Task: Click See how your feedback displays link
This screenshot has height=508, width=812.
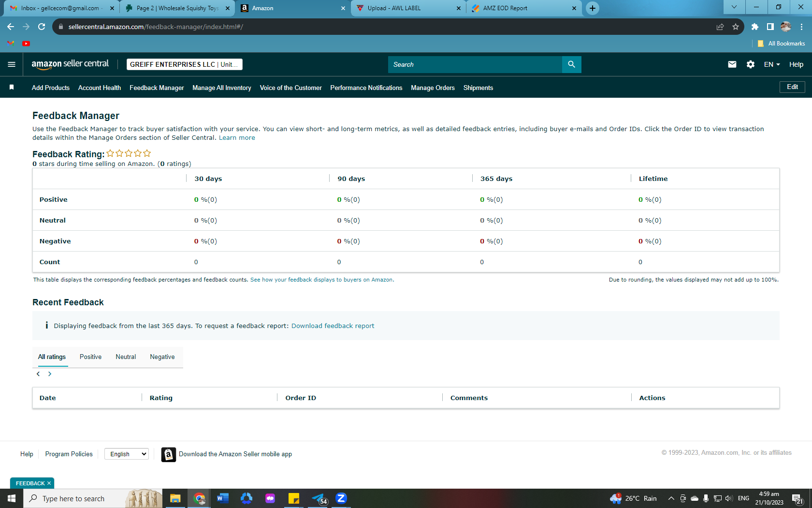Action: (321, 280)
